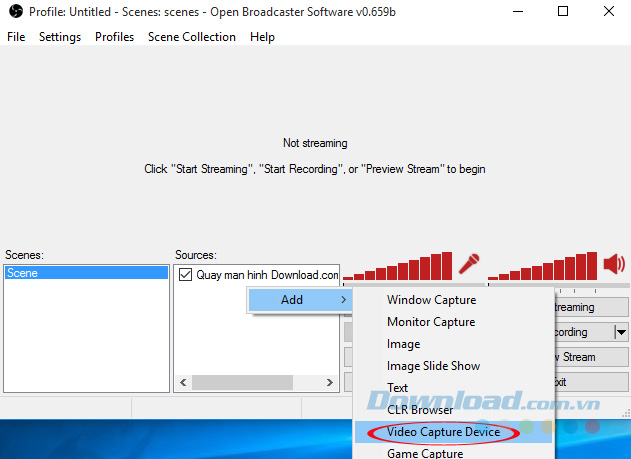
Task: Mute the desktop speaker icon
Action: tap(614, 264)
